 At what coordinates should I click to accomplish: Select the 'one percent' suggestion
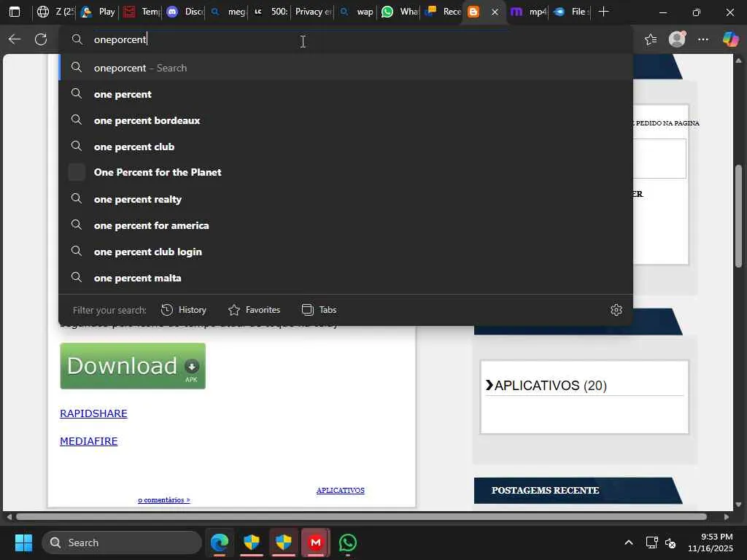pyautogui.click(x=346, y=94)
